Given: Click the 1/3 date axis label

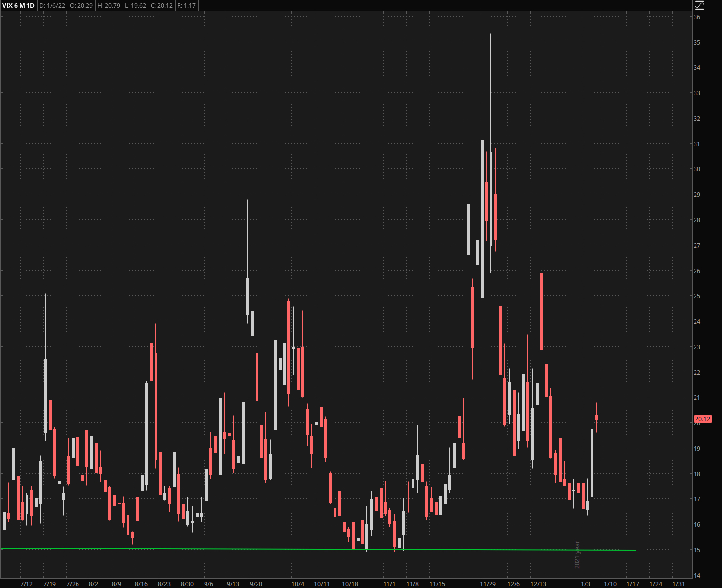Looking at the screenshot, I should pyautogui.click(x=585, y=584).
